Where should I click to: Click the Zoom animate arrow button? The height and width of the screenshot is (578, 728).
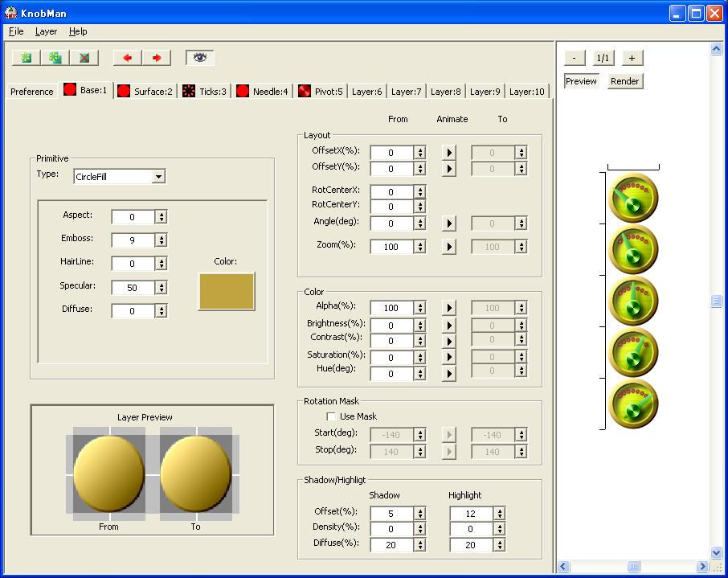coord(449,247)
